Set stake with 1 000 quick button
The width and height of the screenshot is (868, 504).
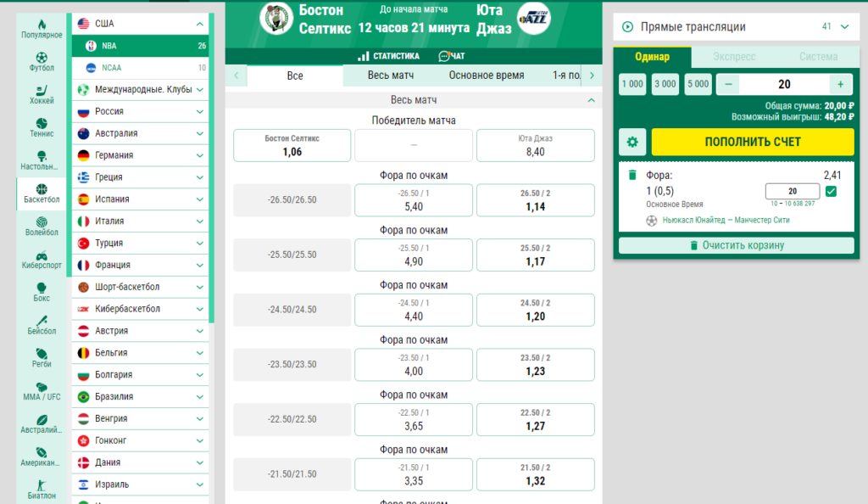pyautogui.click(x=632, y=84)
